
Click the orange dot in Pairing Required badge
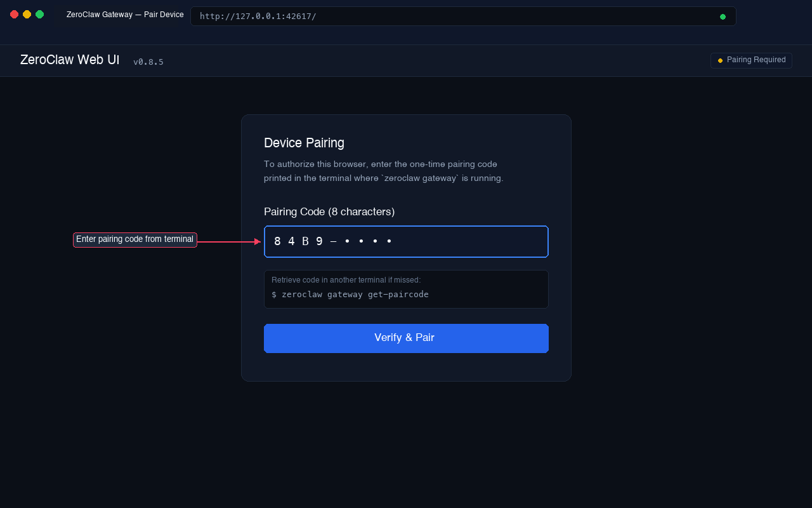(720, 60)
